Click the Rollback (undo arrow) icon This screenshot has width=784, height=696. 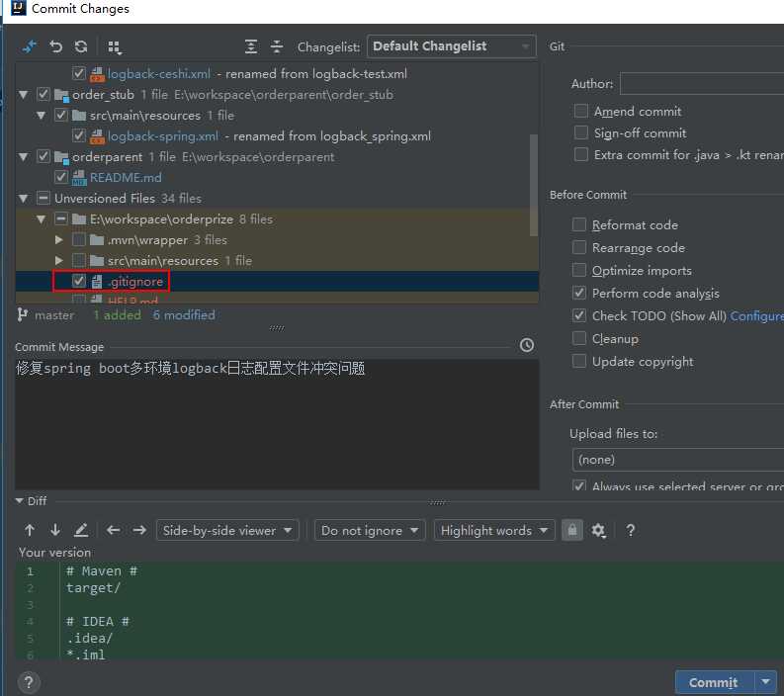(x=56, y=46)
